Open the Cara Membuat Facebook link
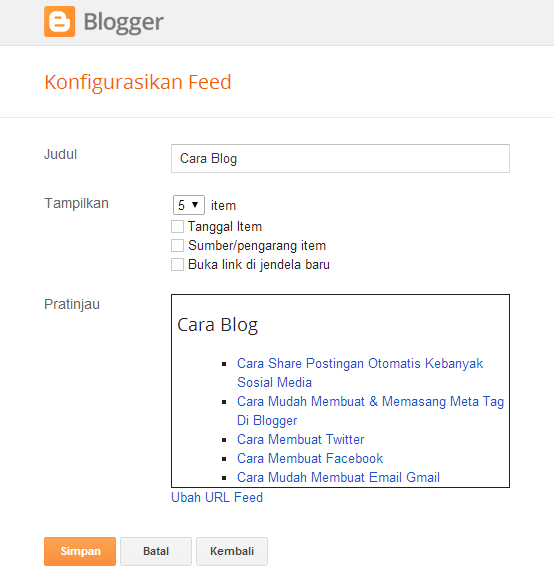 [310, 459]
